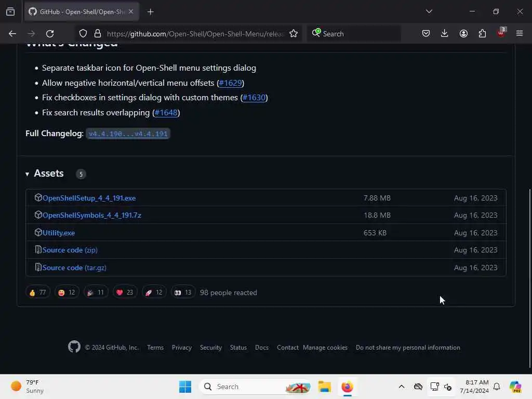Viewport: 532px width, 399px height.
Task: Show hidden system tray icons
Action: coord(402,387)
